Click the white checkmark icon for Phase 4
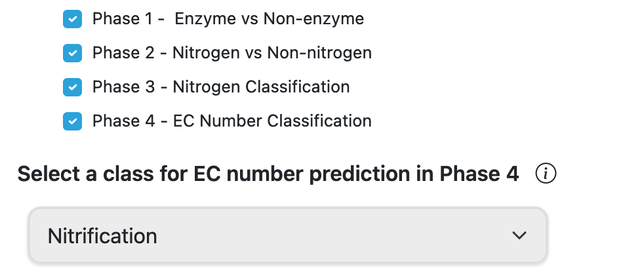Viewport: 644px width, 280px height. click(x=72, y=121)
